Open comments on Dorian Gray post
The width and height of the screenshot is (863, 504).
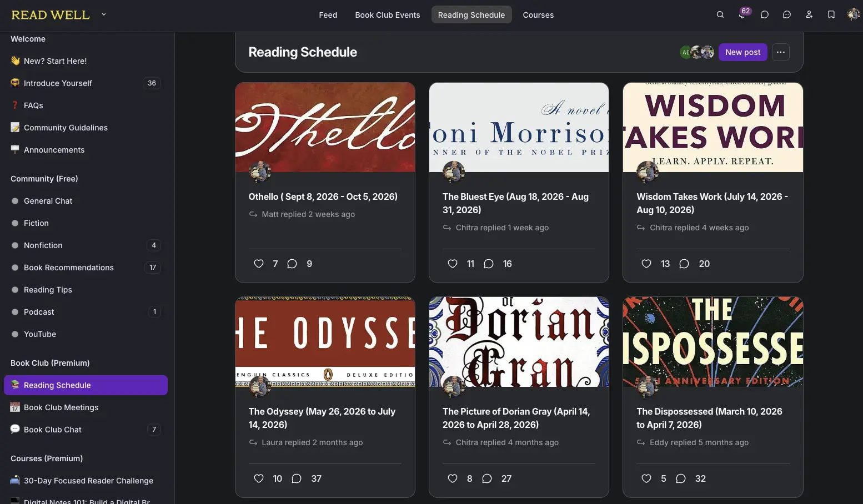click(487, 478)
